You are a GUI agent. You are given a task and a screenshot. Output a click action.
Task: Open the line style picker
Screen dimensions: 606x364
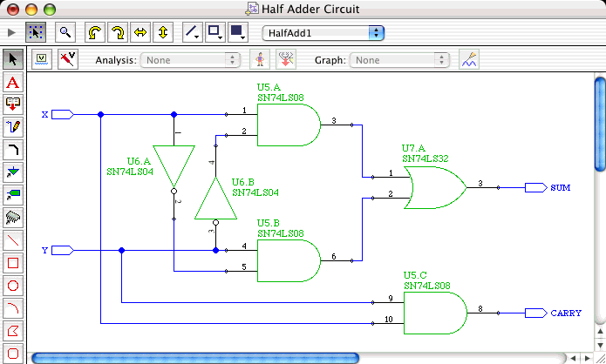[194, 32]
